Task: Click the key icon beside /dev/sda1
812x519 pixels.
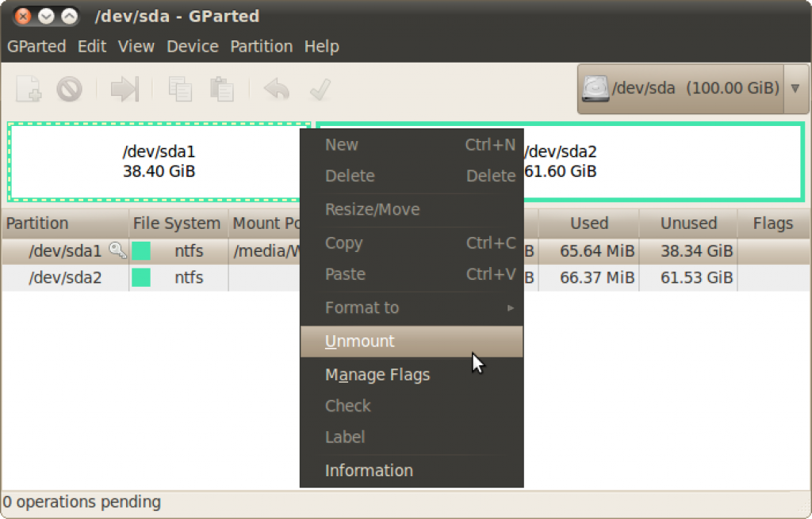Action: coord(117,251)
